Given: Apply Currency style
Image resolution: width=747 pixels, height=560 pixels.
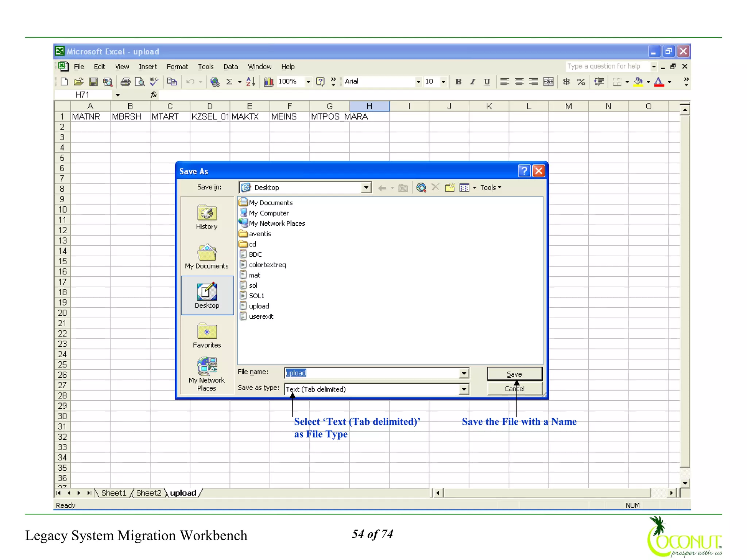Looking at the screenshot, I should [566, 82].
